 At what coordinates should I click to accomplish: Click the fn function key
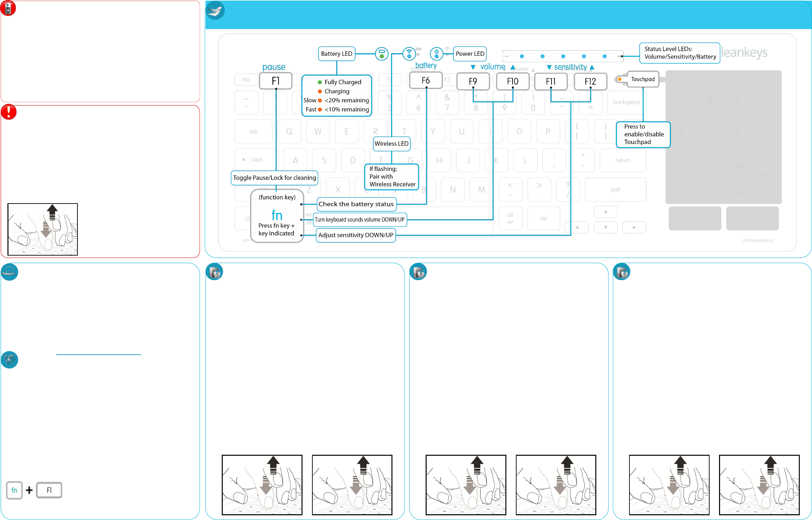tap(277, 215)
